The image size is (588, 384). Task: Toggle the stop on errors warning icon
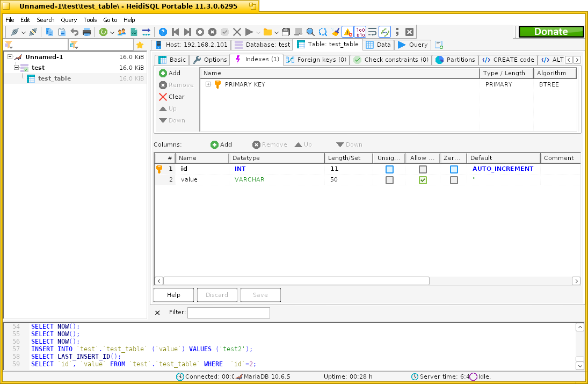[x=347, y=32]
